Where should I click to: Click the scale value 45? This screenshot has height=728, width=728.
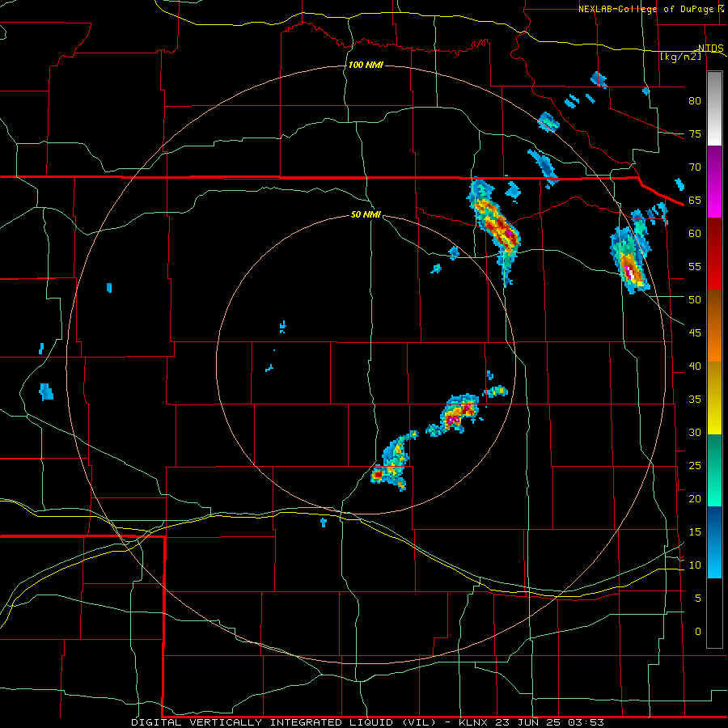click(x=695, y=333)
